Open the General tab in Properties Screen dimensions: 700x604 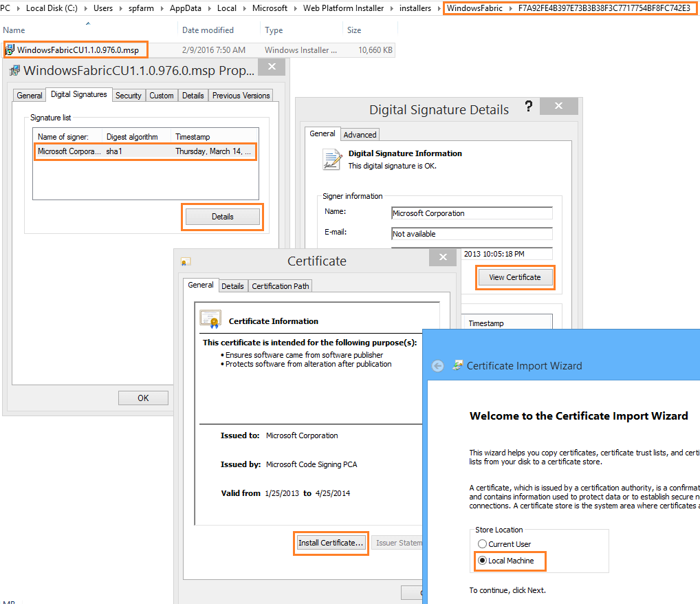pyautogui.click(x=30, y=96)
